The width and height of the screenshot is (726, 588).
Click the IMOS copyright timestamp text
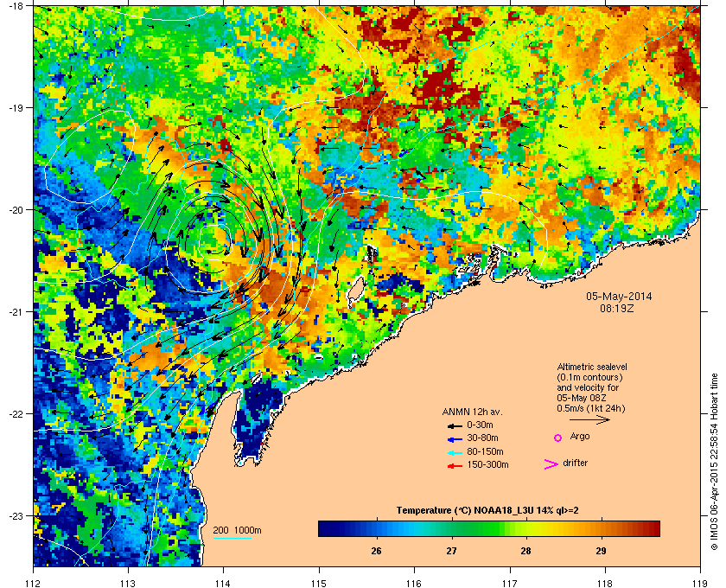coord(714,462)
